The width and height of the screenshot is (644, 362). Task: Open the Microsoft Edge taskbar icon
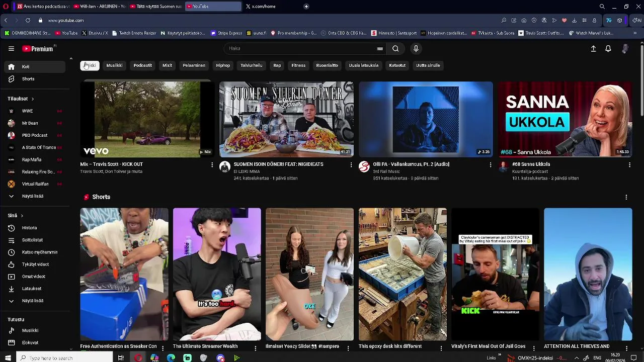[171, 358]
